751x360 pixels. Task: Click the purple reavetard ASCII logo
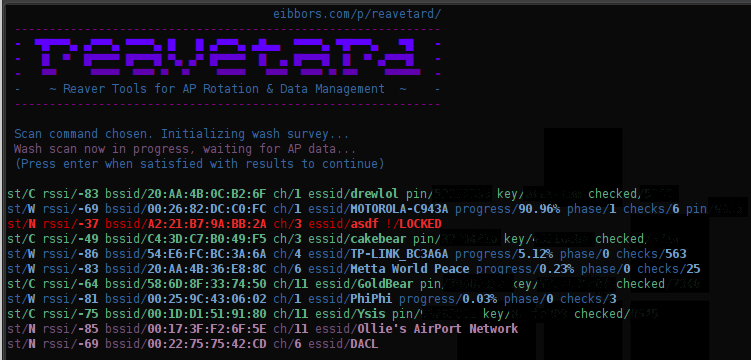pos(228,57)
